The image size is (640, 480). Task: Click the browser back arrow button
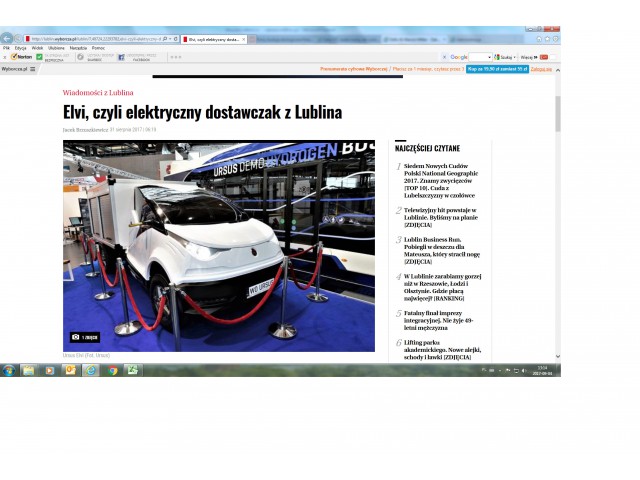click(8, 39)
